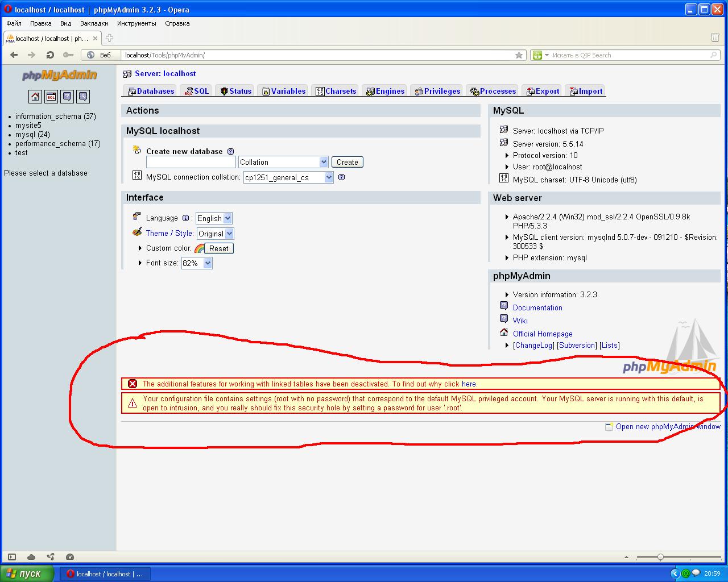Viewport: 728px width, 582px height.
Task: Pick the rainbow custom color chooser
Action: (199, 248)
